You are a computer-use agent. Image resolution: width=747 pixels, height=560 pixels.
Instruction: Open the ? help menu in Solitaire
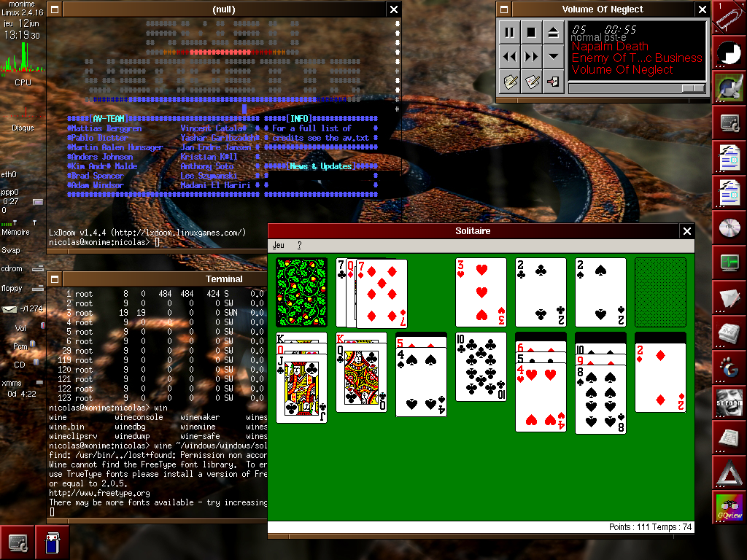pyautogui.click(x=299, y=246)
